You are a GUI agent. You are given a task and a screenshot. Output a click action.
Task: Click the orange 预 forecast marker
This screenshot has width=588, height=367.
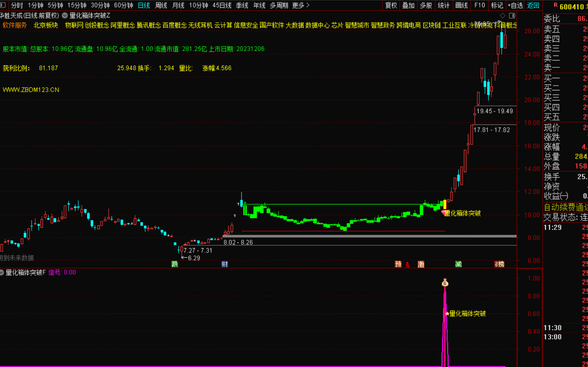(398, 264)
